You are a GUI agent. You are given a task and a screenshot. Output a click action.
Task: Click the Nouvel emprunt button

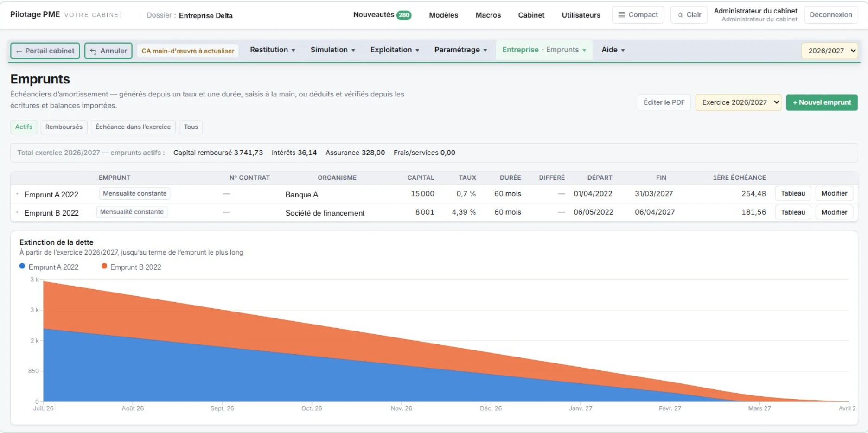coord(822,102)
